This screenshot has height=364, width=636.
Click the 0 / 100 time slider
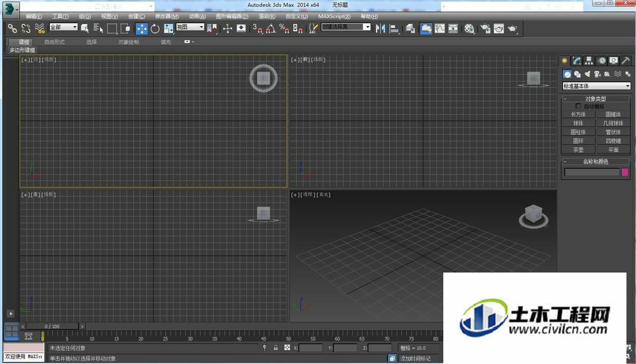coord(52,327)
